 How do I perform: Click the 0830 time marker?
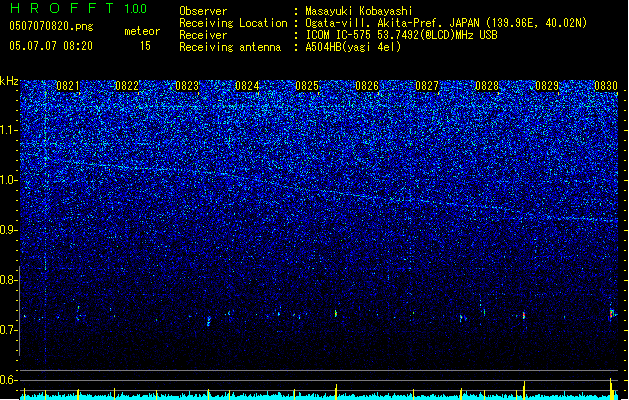click(606, 86)
